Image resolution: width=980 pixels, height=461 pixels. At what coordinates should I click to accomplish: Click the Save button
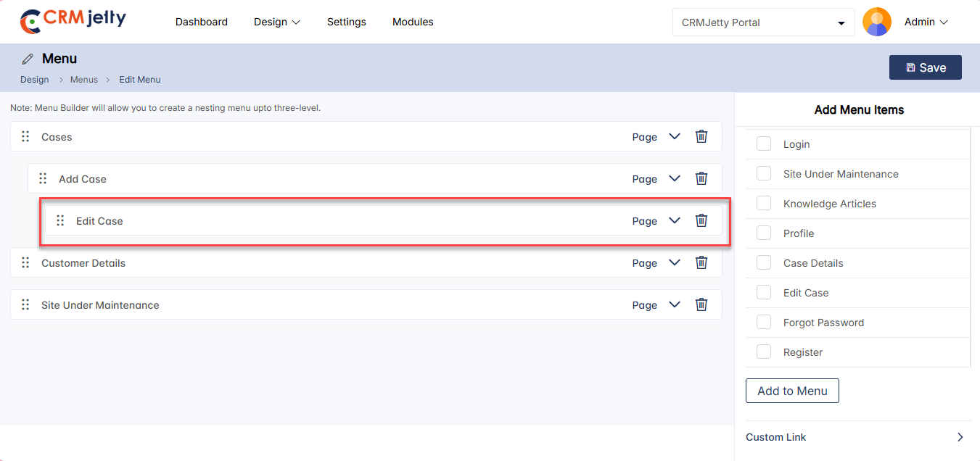[x=925, y=67]
